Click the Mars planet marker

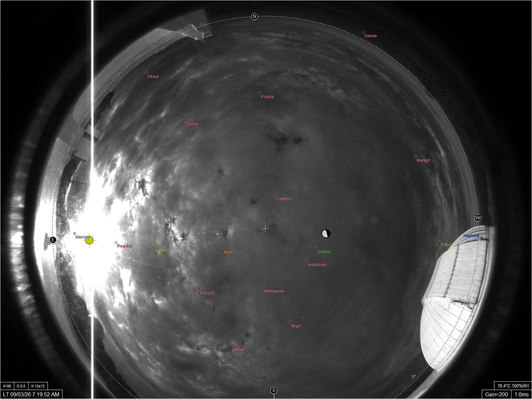[x=222, y=248]
